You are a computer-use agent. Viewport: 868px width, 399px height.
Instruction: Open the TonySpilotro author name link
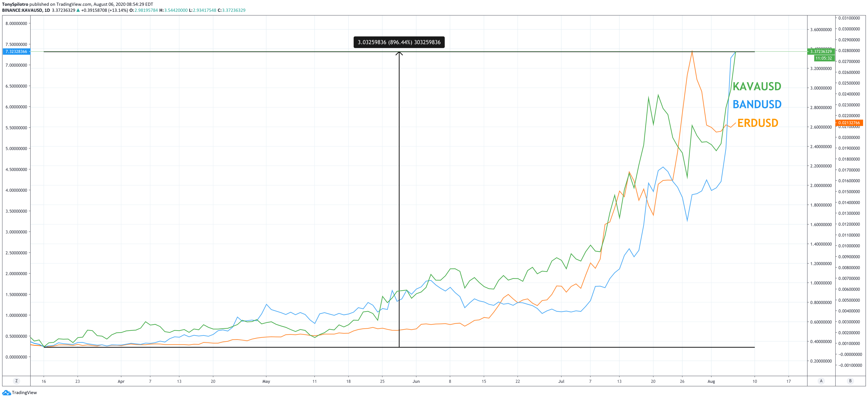[x=15, y=4]
